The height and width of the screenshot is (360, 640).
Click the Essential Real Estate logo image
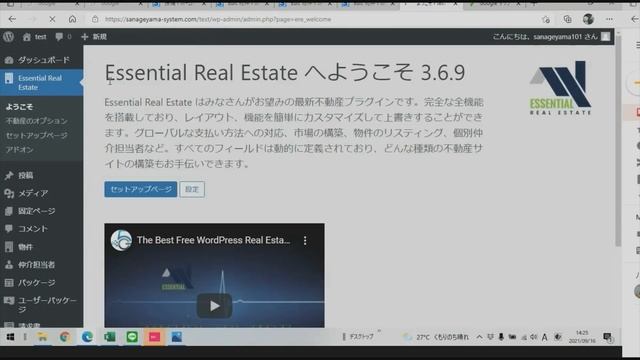click(x=560, y=88)
